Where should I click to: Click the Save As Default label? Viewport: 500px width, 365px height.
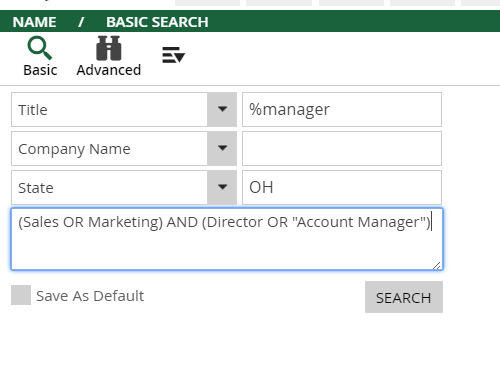[90, 296]
